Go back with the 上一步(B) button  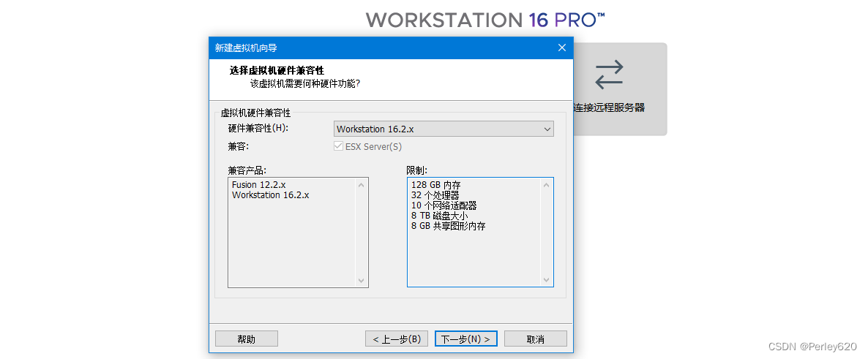point(397,339)
